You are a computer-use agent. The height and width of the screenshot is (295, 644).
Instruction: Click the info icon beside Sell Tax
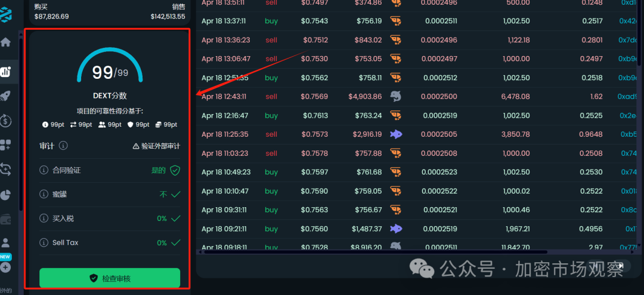[44, 242]
